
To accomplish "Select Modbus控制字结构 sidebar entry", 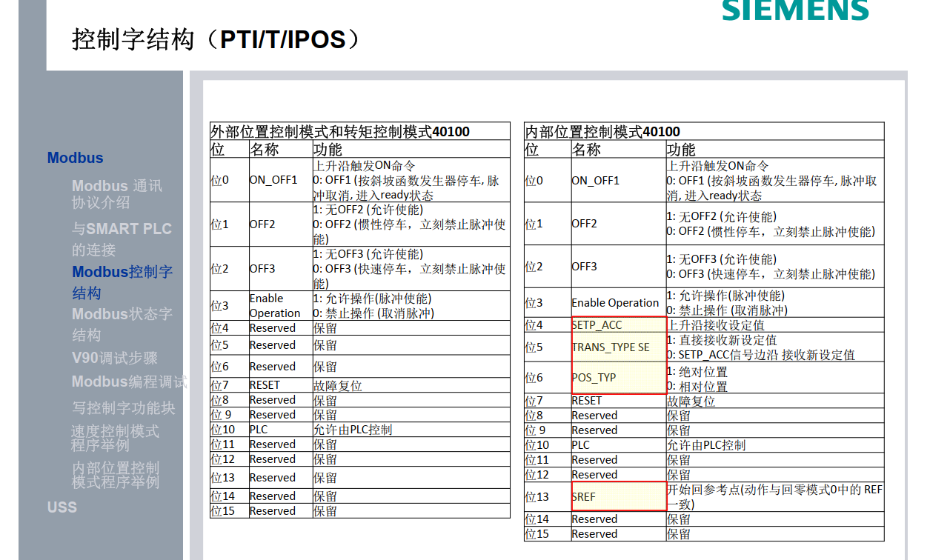I will (122, 282).
